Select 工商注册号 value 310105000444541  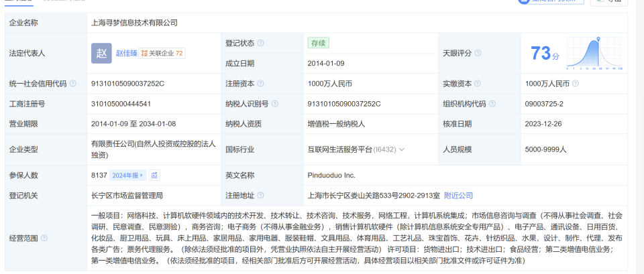click(121, 104)
